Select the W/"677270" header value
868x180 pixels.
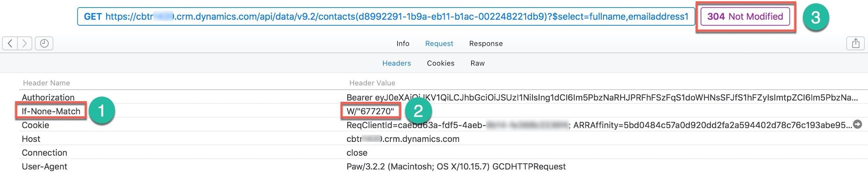370,111
